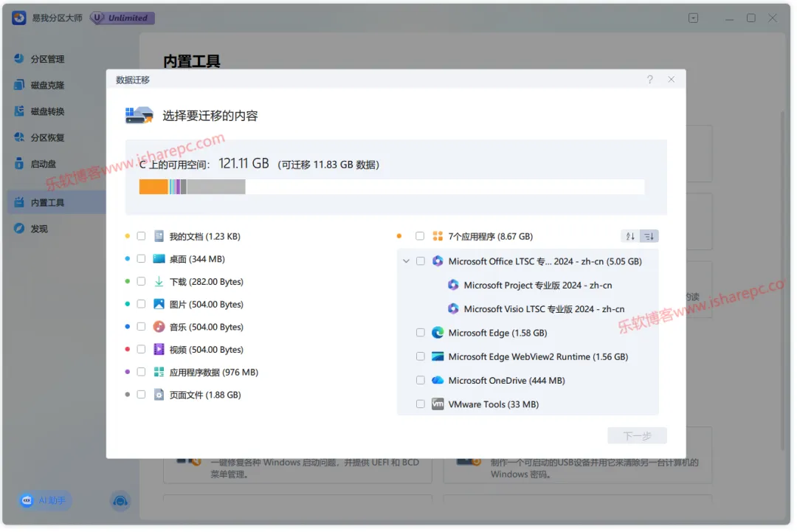Check the 应用程序数据 (976 MB) checkbox
797x532 pixels.
pyautogui.click(x=141, y=373)
